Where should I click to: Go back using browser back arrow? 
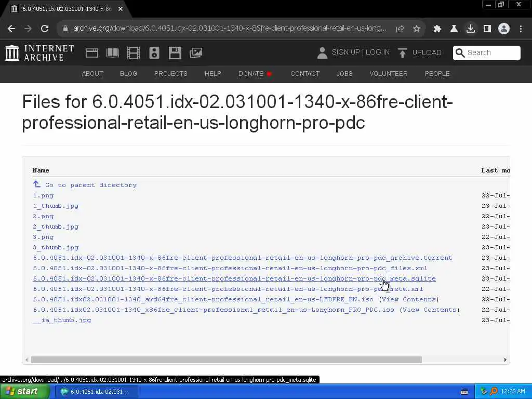point(11,29)
